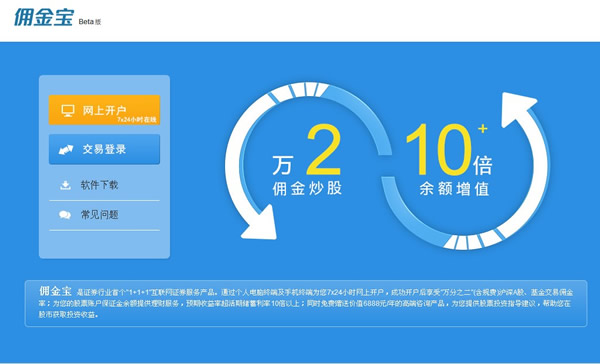Click the arrows icon on 交易登录
The height and width of the screenshot is (364, 600).
click(66, 150)
